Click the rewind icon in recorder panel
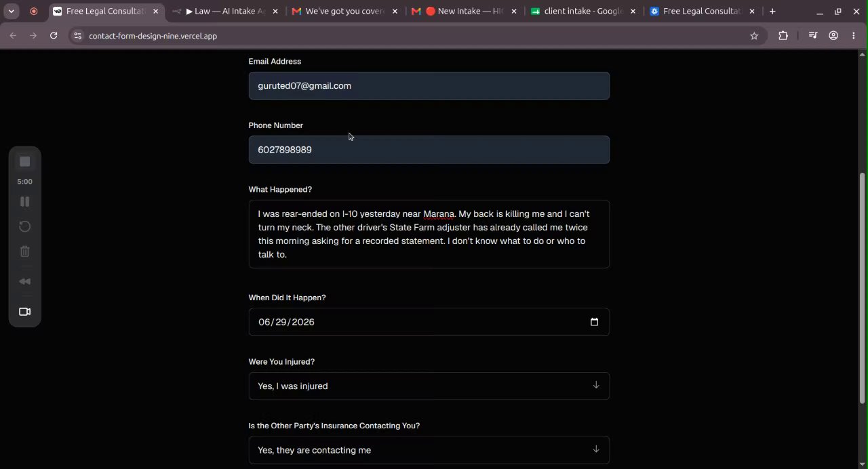This screenshot has height=469, width=868. [25, 281]
